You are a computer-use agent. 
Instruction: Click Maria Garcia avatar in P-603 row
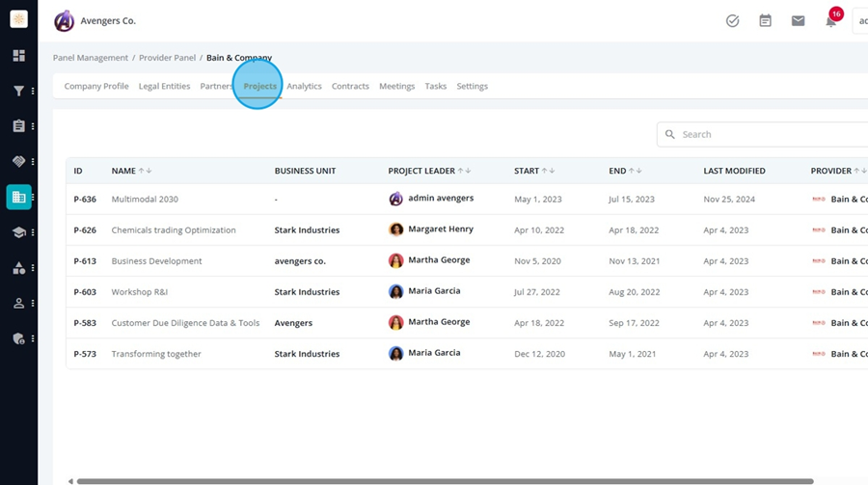click(395, 291)
